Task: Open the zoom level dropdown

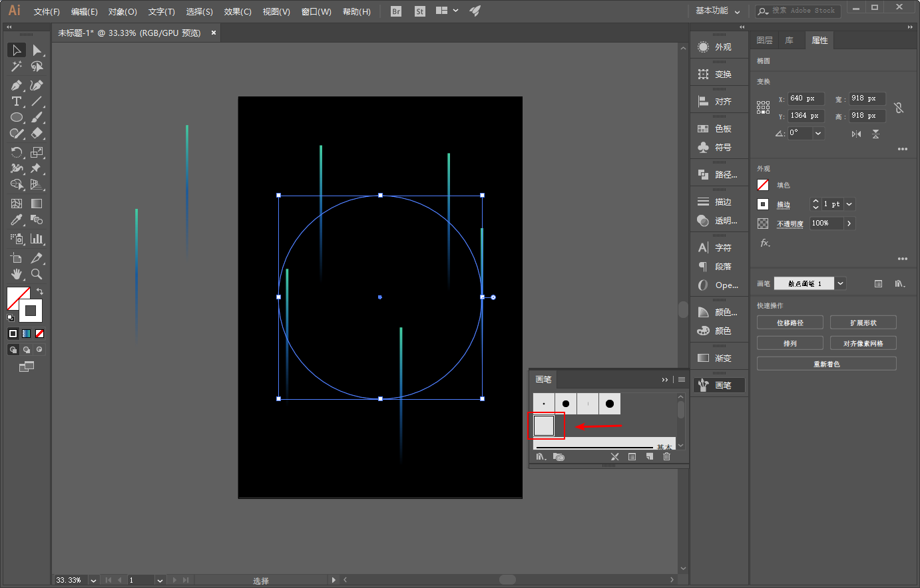Action: point(93,580)
